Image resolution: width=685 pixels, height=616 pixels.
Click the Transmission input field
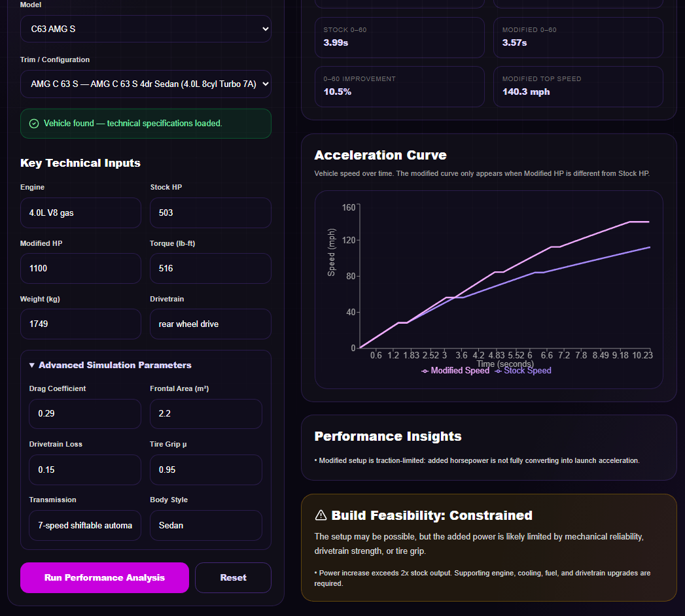pyautogui.click(x=85, y=525)
